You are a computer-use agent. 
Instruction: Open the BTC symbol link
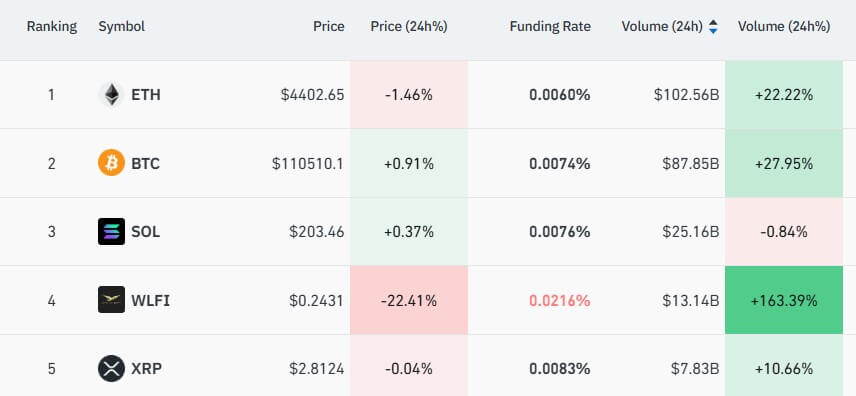pos(145,163)
